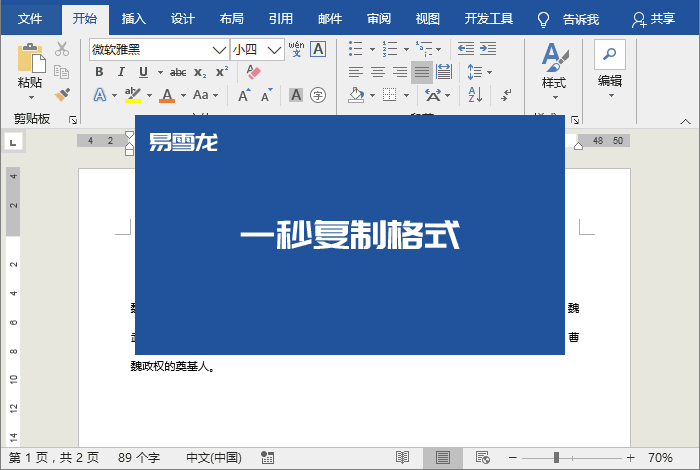Image resolution: width=700 pixels, height=470 pixels.
Task: Click the 89 个字 word count
Action: point(139,458)
